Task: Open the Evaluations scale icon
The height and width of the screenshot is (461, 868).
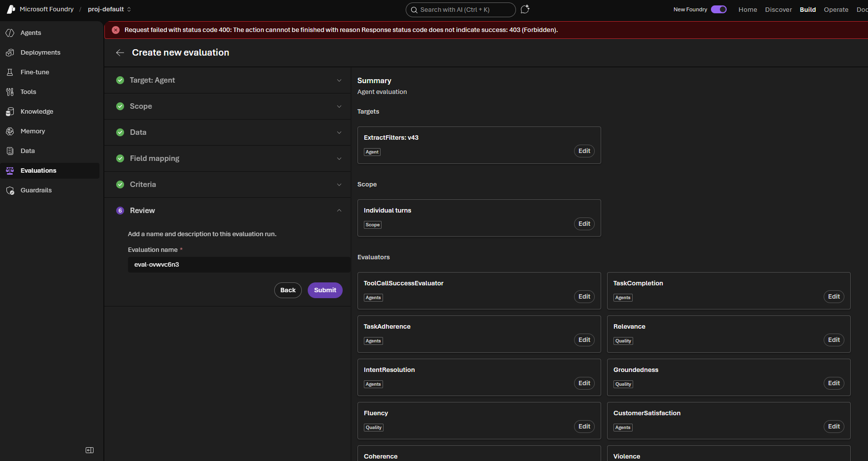Action: click(x=10, y=171)
